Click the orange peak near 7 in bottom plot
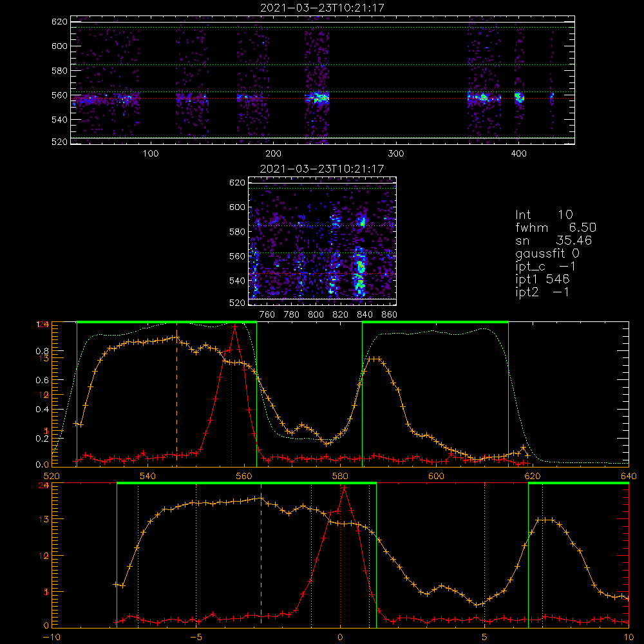This screenshot has width=644, height=644. pos(545,520)
